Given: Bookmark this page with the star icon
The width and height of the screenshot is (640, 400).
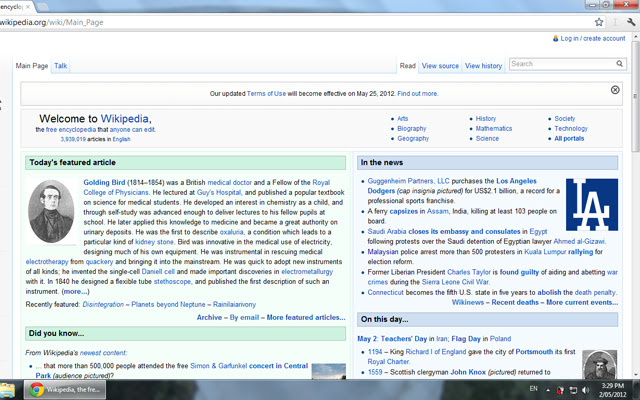Looking at the screenshot, I should [x=598, y=22].
